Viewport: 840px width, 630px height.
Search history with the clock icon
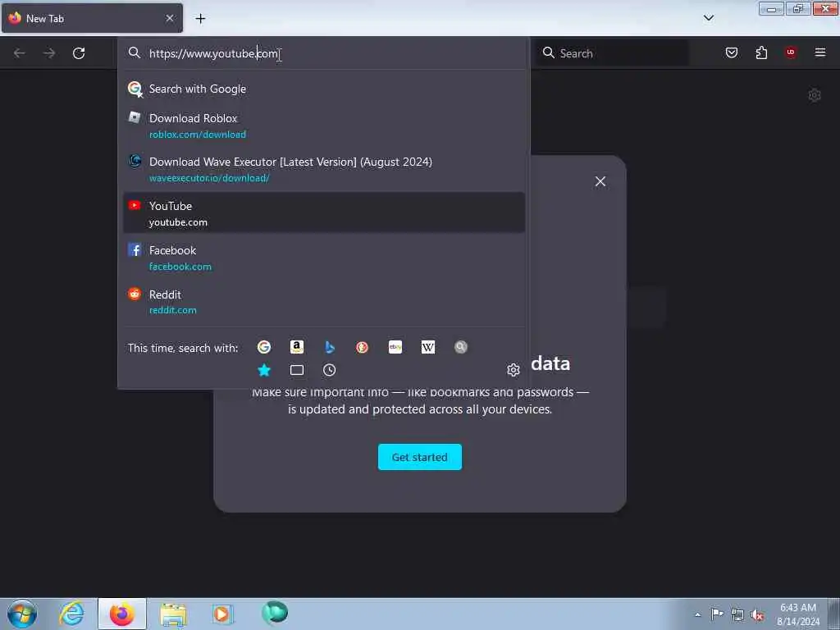click(x=330, y=370)
